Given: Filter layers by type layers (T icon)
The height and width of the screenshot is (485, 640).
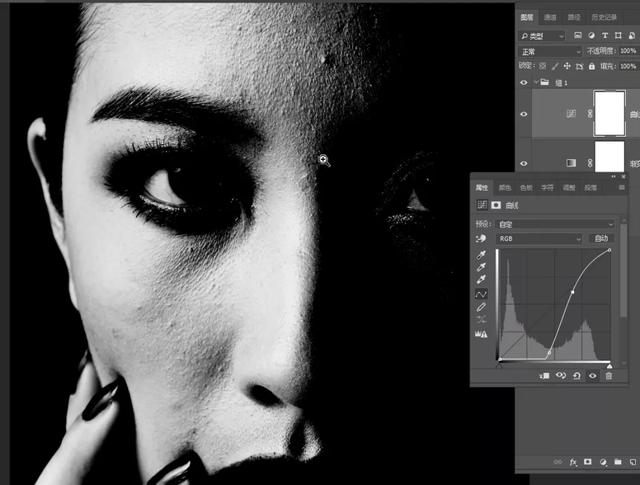Looking at the screenshot, I should click(605, 36).
